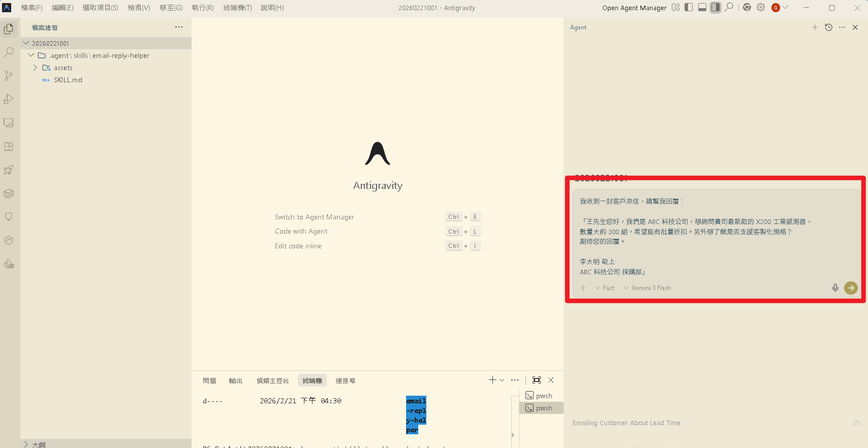
Task: Open the 終端機(T) menu
Action: pyautogui.click(x=237, y=8)
